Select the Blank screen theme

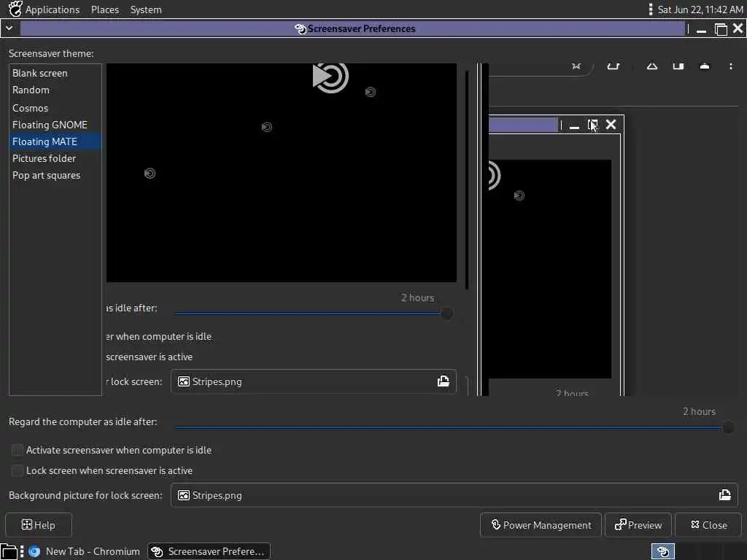pos(55,74)
